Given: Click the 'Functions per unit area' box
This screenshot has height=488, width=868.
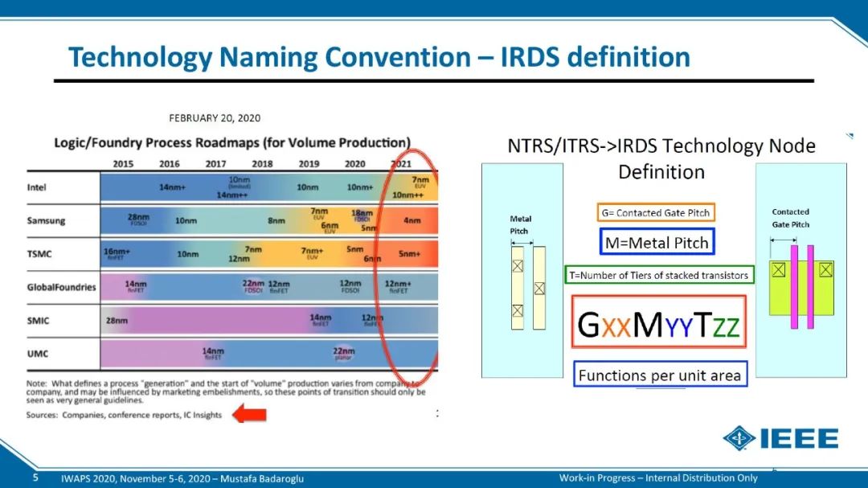Looking at the screenshot, I should [660, 375].
